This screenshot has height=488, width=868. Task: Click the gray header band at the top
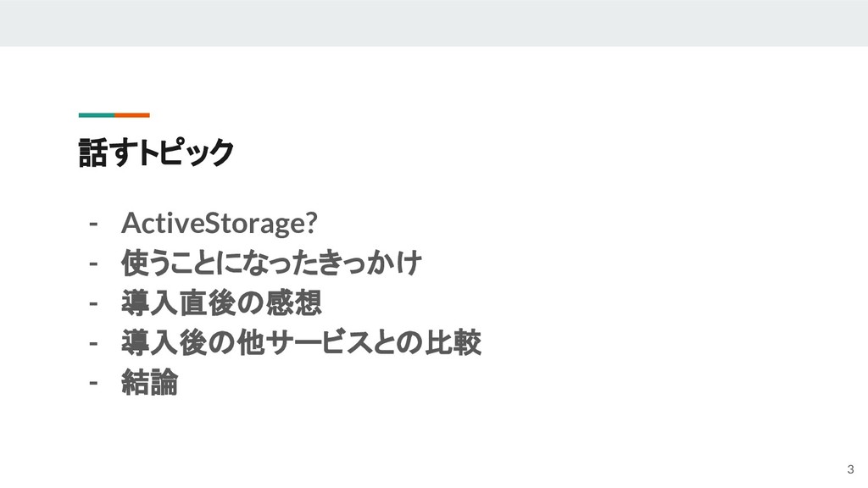pyautogui.click(x=434, y=23)
